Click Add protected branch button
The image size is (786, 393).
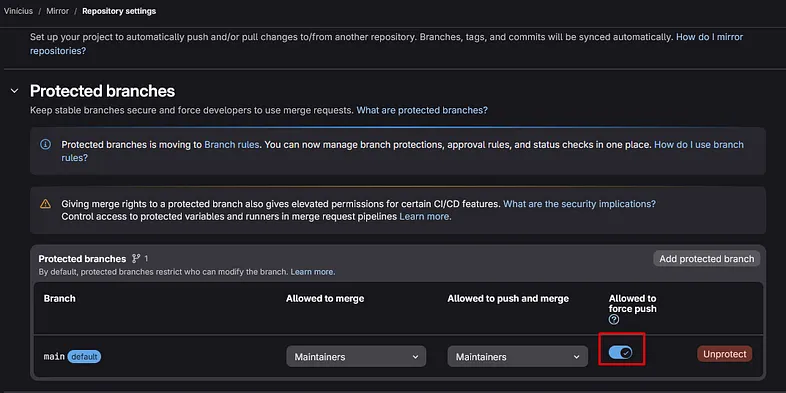[x=706, y=259]
